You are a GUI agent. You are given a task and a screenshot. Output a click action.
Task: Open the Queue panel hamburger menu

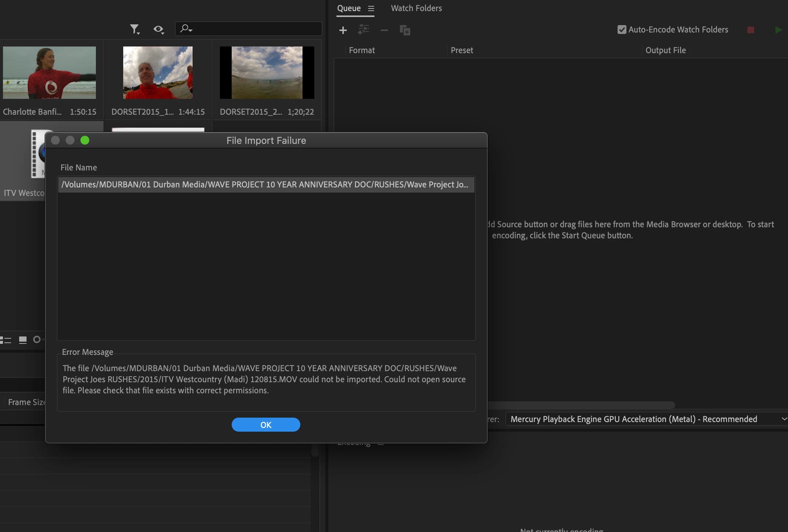coord(371,8)
